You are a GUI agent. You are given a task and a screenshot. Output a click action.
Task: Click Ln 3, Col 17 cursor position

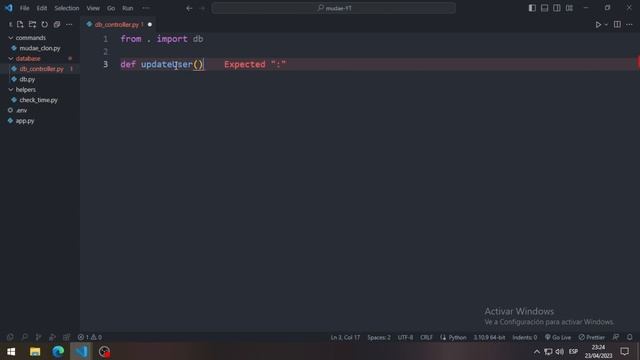(x=345, y=338)
